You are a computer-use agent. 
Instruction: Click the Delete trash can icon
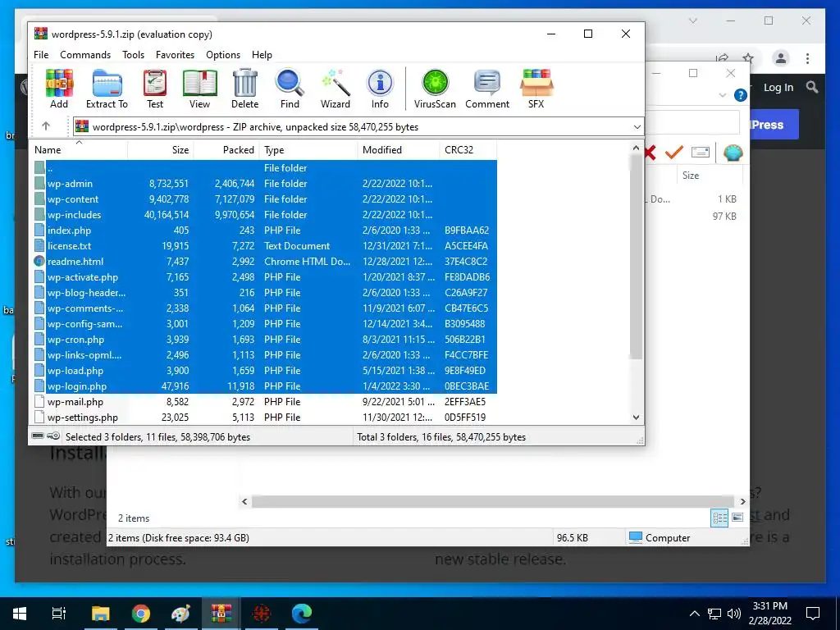(x=244, y=89)
